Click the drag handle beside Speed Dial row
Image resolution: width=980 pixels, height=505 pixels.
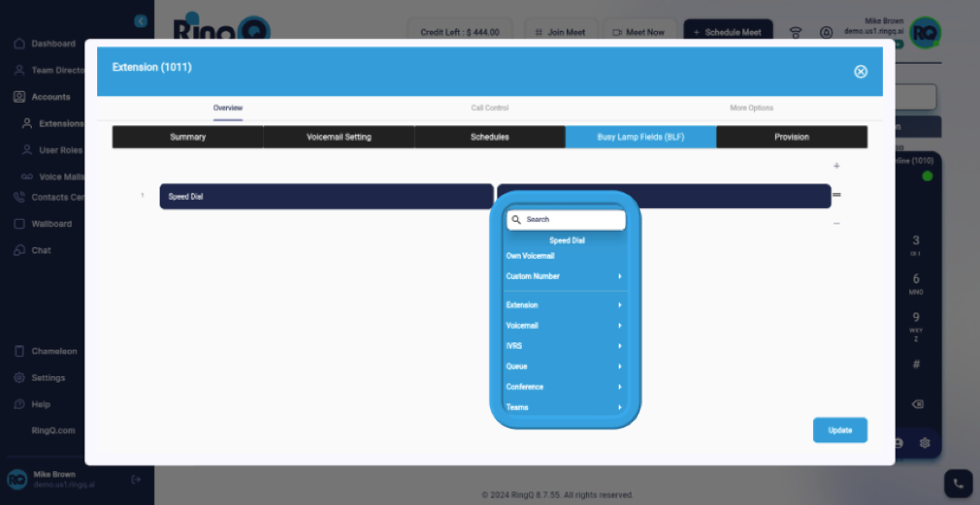point(837,195)
